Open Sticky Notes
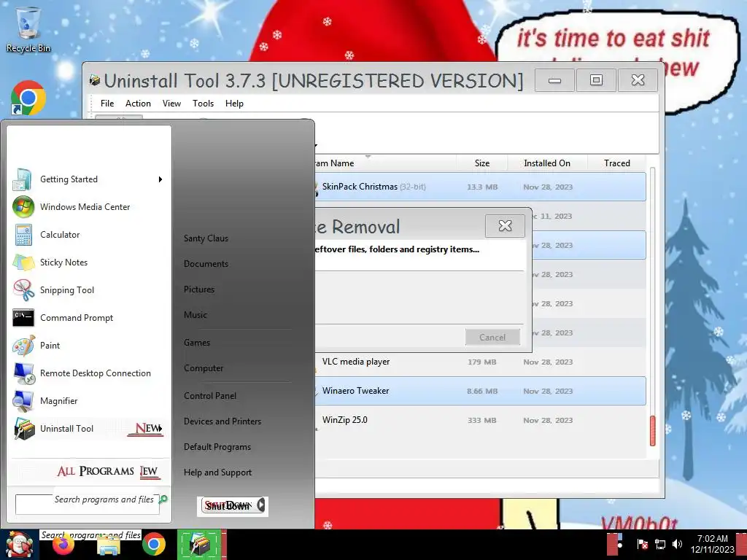This screenshot has width=747, height=560. tap(88, 262)
